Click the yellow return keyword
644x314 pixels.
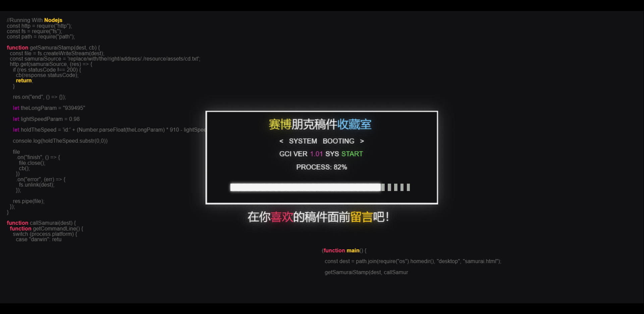[x=24, y=80]
